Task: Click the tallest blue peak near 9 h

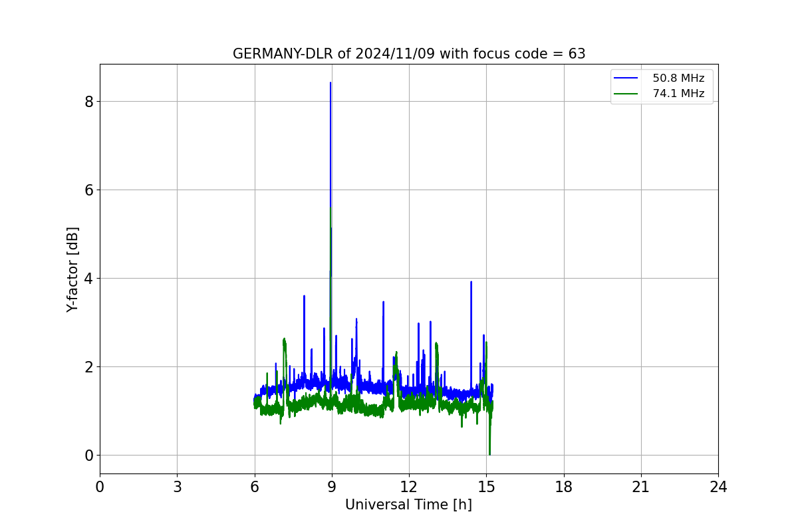Action: click(x=331, y=84)
